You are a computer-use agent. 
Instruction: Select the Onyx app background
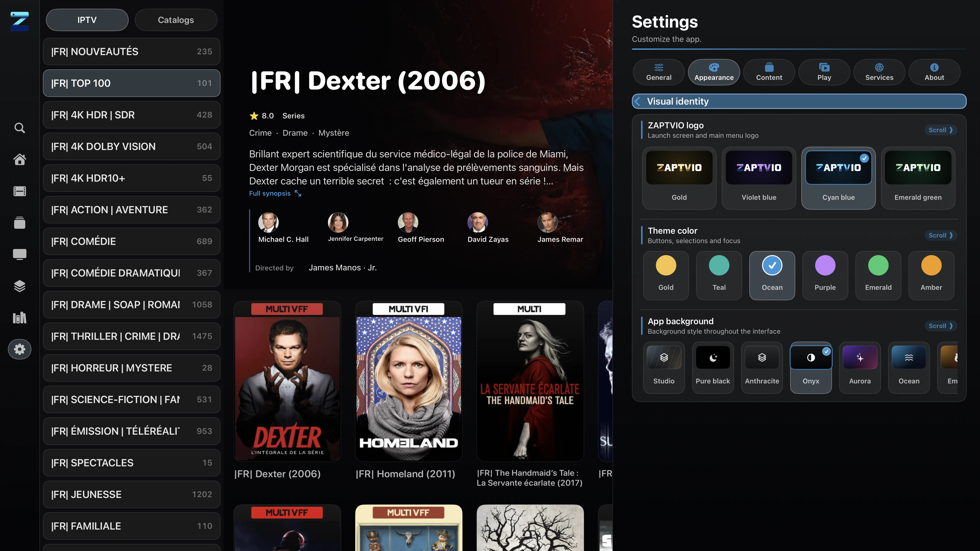coord(811,367)
